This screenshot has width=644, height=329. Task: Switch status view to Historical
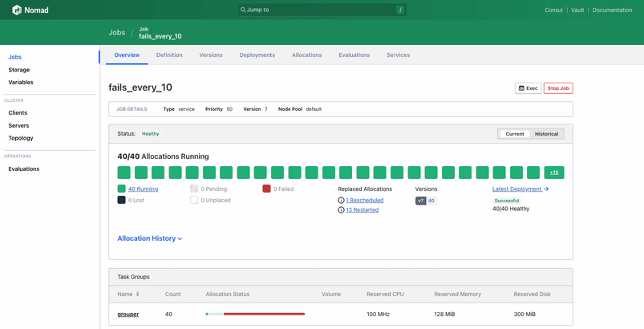point(546,134)
